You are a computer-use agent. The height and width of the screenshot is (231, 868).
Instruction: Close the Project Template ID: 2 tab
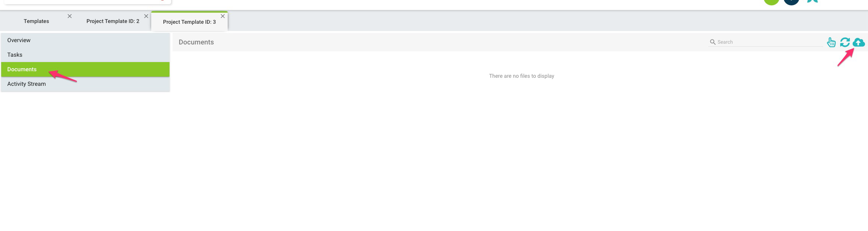coord(146,16)
